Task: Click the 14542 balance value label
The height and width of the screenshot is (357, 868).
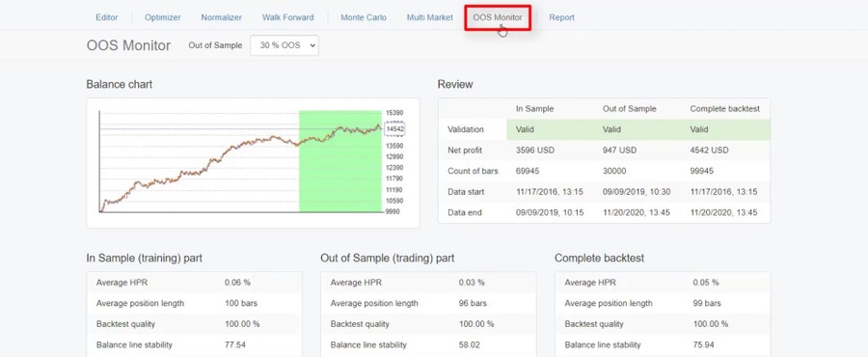Action: (x=395, y=128)
